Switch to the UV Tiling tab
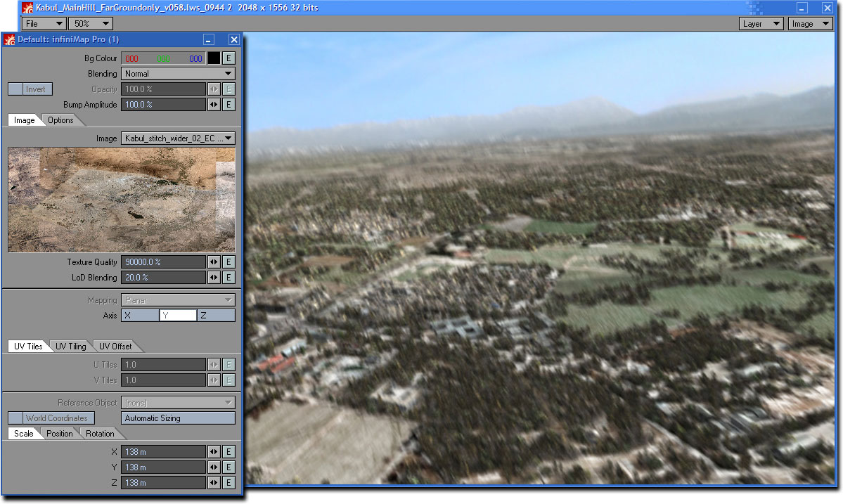Viewport: 843px width, 504px height. 71,347
